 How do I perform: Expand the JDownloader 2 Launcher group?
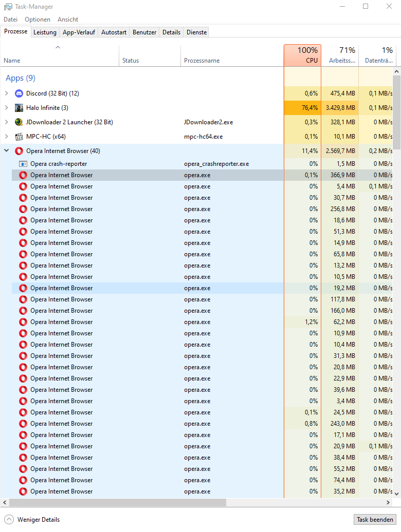pyautogui.click(x=7, y=122)
